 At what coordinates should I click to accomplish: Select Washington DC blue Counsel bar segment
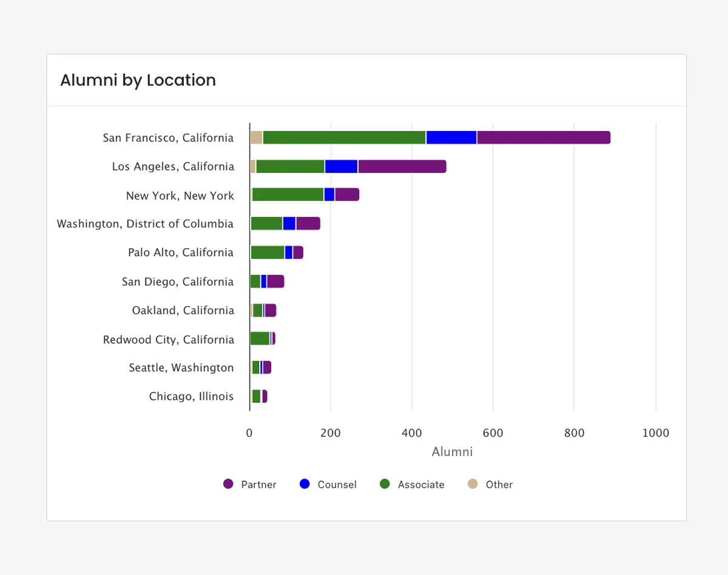point(289,223)
